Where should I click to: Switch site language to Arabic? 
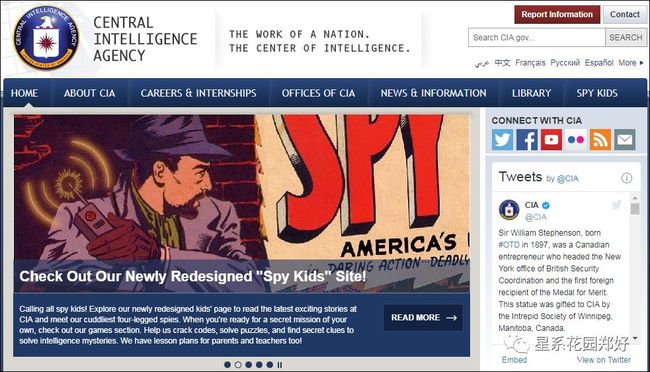point(482,63)
